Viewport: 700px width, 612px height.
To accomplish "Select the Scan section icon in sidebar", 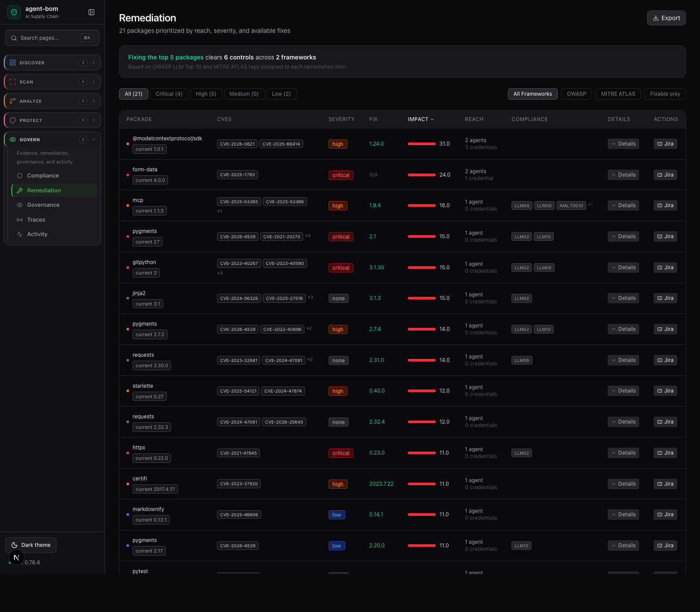I will pos(12,82).
